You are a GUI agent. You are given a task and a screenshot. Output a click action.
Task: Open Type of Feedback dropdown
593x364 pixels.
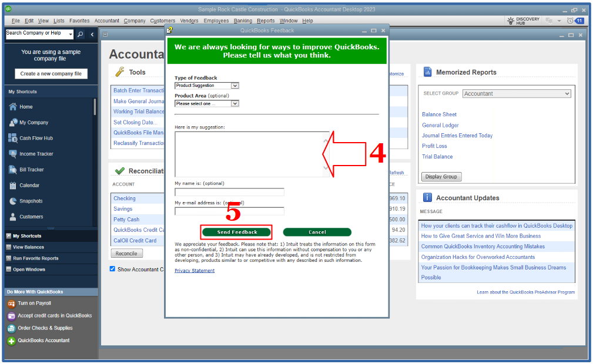(206, 86)
